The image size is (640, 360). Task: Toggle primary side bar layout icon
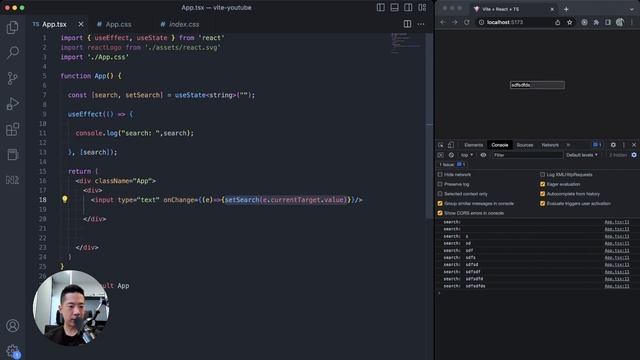[380, 7]
